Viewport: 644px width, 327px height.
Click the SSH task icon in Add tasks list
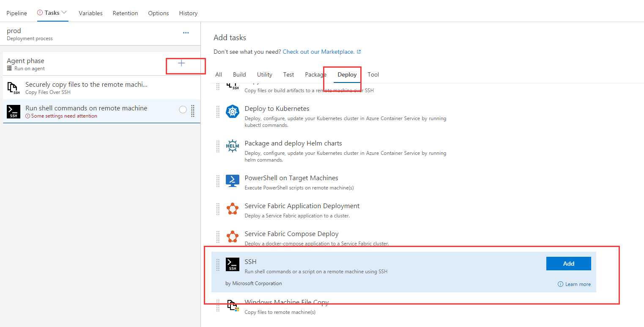click(x=233, y=264)
